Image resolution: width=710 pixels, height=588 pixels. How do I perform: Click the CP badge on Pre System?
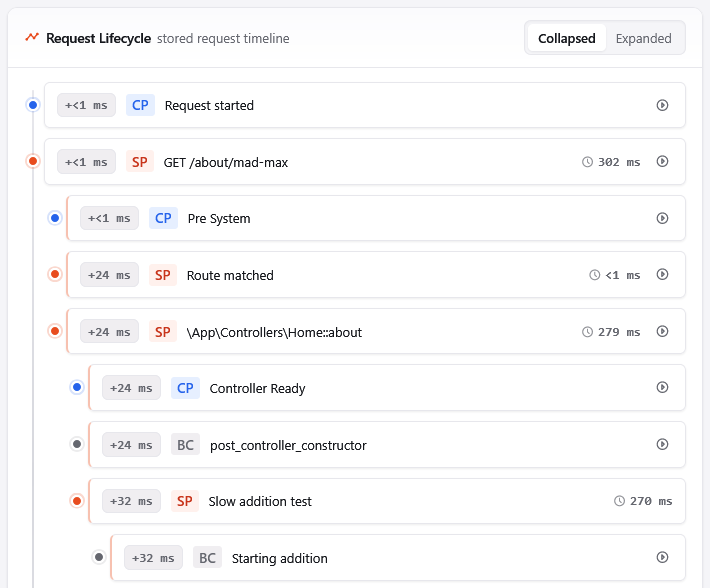point(163,218)
